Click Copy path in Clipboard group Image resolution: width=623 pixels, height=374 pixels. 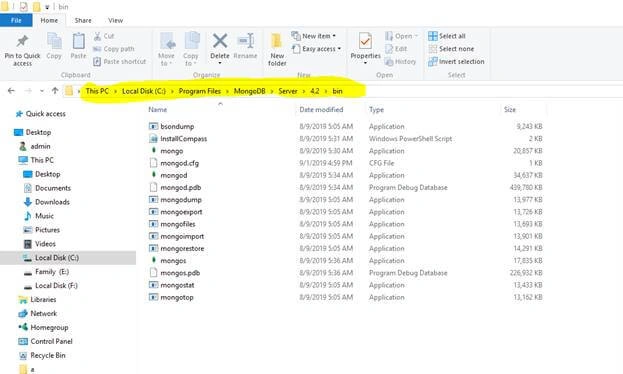coord(114,49)
